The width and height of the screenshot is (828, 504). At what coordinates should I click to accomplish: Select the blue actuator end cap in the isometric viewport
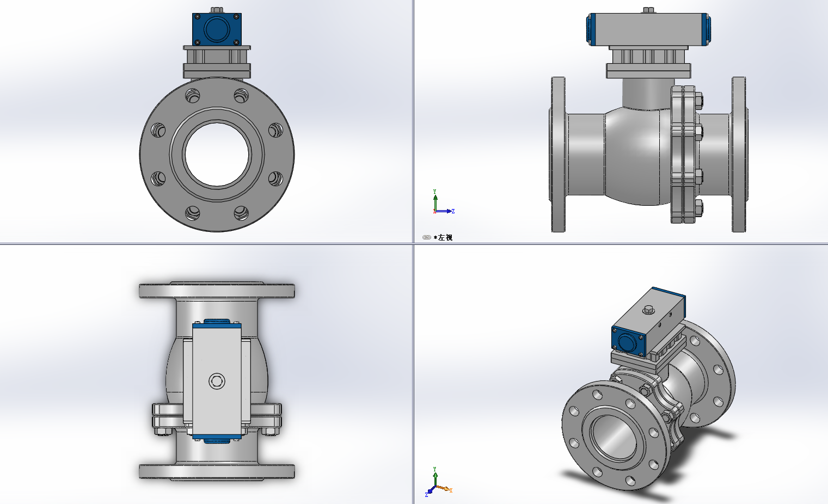628,341
